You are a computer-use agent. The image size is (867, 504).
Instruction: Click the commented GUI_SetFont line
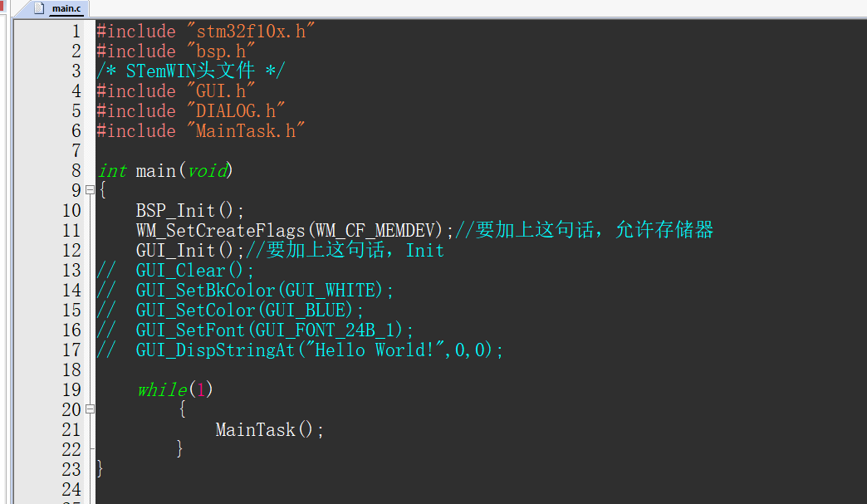coord(274,330)
